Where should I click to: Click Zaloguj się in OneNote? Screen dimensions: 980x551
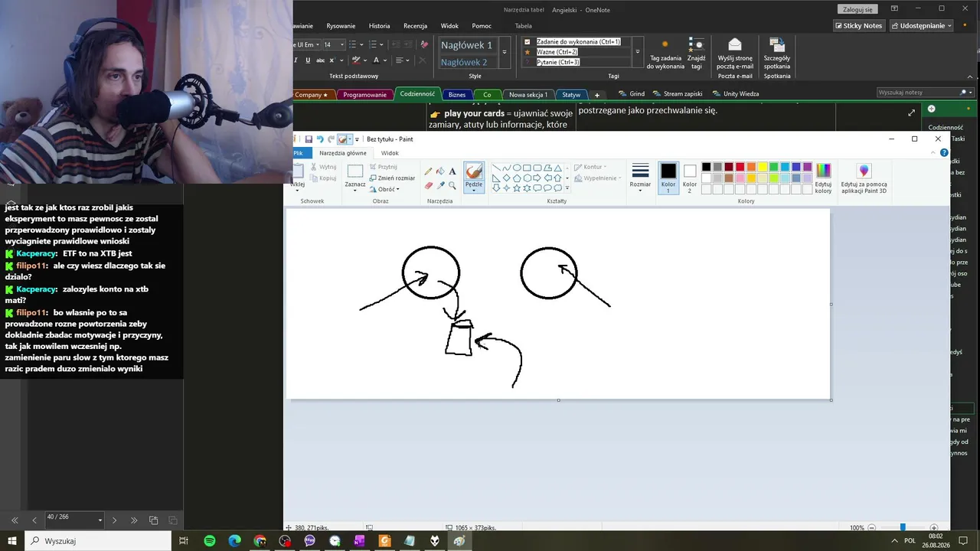coord(857,9)
